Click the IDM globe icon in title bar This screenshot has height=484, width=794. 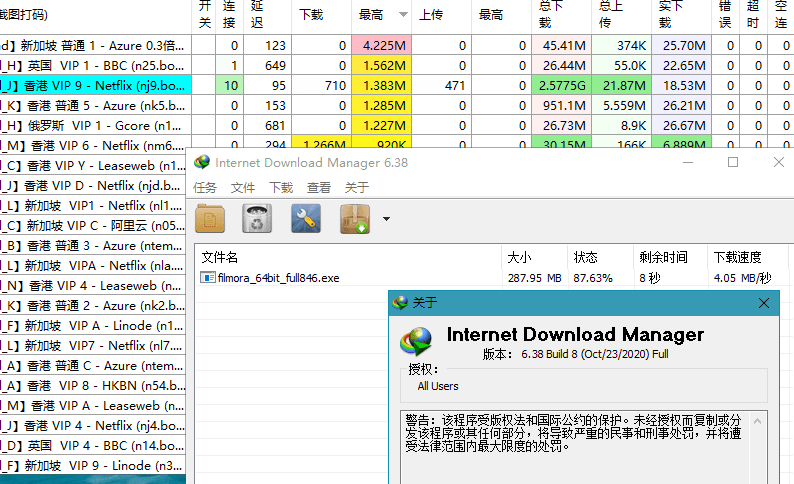(x=202, y=162)
